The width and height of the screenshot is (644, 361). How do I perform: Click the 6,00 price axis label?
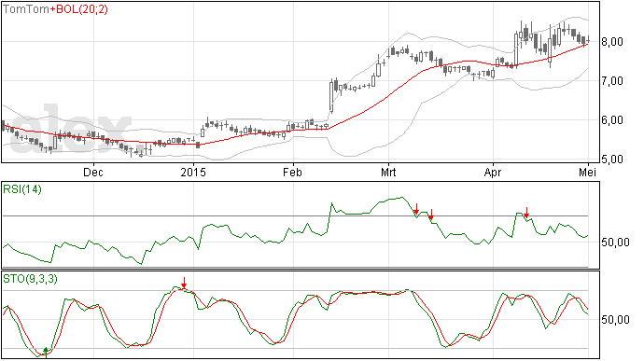point(612,120)
